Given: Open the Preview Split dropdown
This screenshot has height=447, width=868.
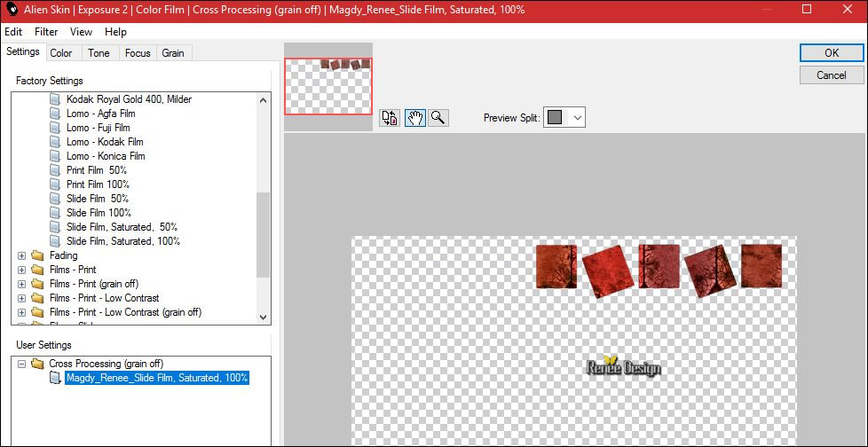Looking at the screenshot, I should tap(578, 117).
